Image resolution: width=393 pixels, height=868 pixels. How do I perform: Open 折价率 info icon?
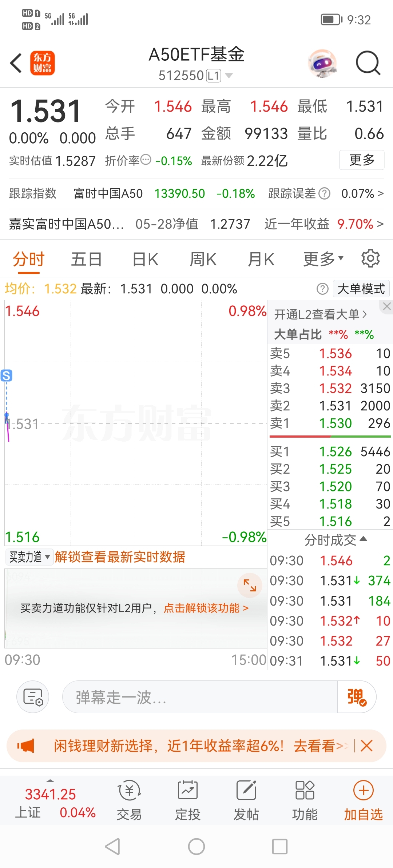point(146,160)
